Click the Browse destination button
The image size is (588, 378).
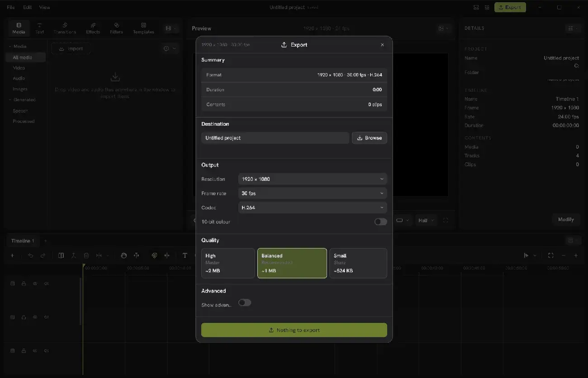tap(369, 138)
